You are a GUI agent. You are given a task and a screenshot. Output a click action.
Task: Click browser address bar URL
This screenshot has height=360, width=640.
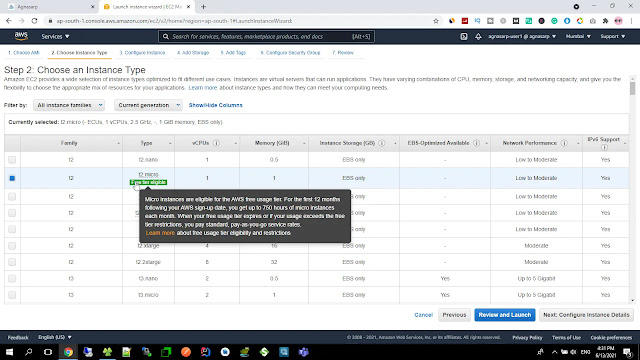[174, 21]
